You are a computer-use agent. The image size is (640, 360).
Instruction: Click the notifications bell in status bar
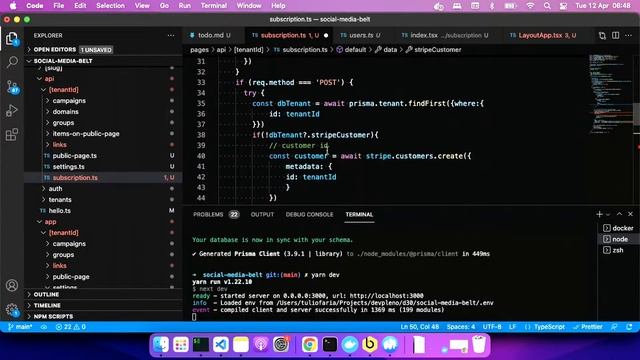click(x=629, y=327)
